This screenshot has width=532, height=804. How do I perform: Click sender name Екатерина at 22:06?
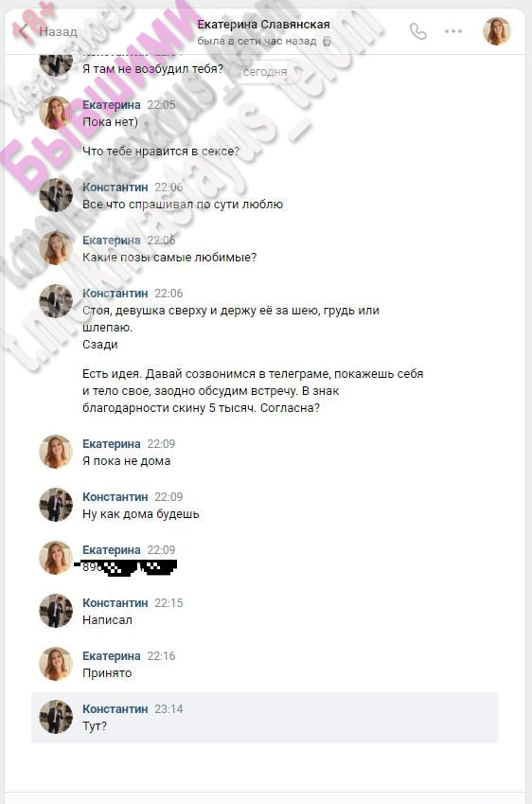coord(111,240)
